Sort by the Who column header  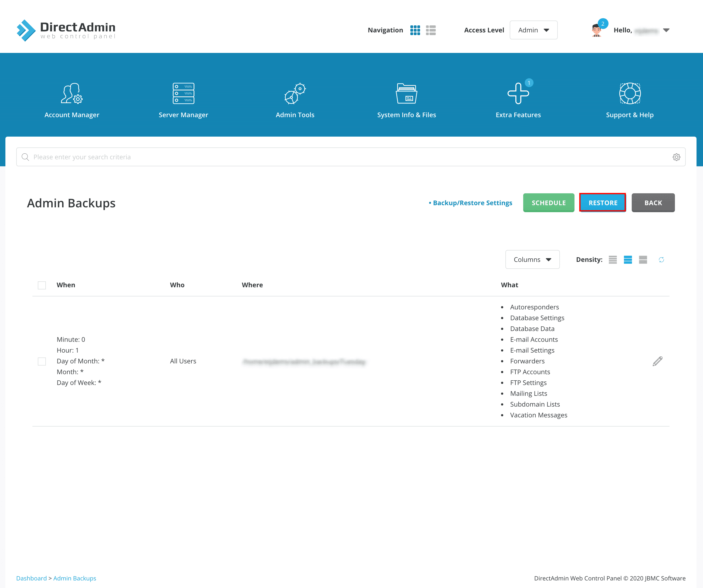tap(177, 285)
